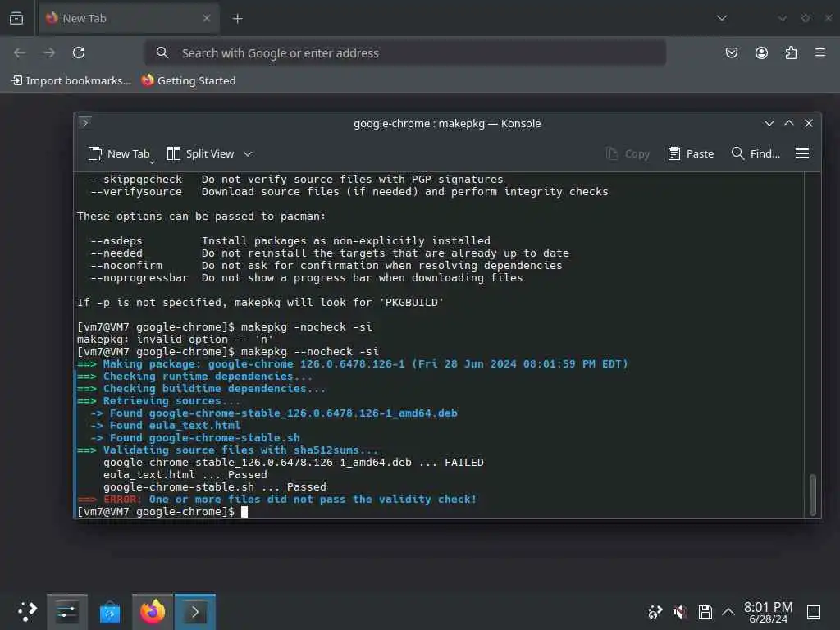Expand the Split View dropdown arrow
This screenshot has height=630, width=840.
(248, 153)
